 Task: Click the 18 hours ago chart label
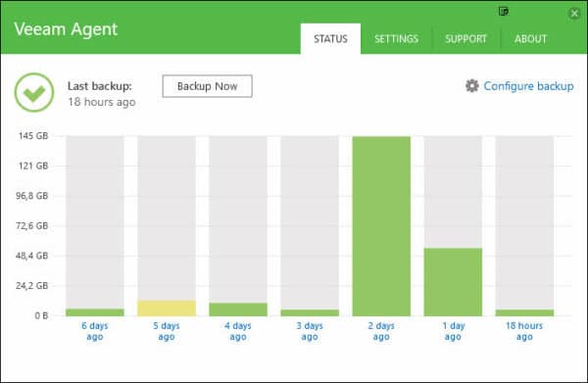(524, 331)
